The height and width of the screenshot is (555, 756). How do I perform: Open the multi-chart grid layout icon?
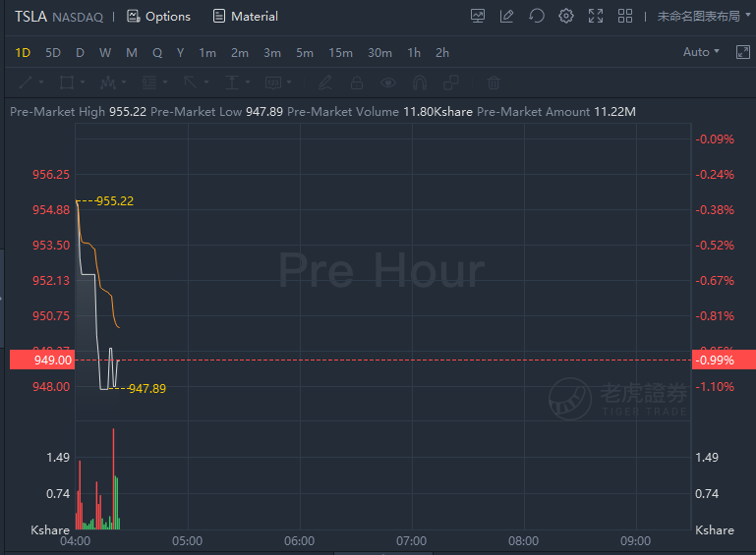pos(625,16)
